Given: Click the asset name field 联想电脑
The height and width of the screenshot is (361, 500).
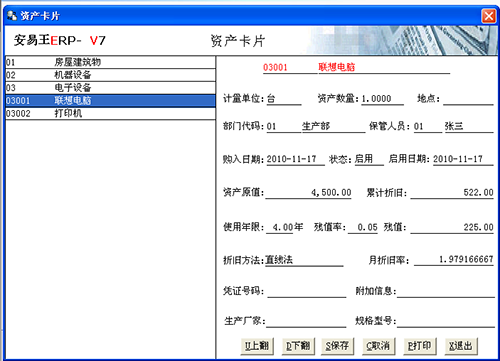Looking at the screenshot, I should [384, 67].
